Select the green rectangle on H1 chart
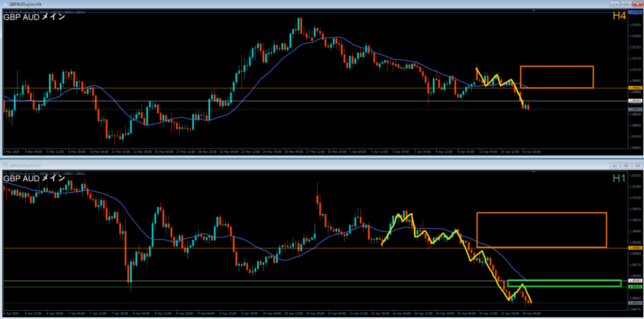Viewport: 644px width, 319px height. coord(563,280)
